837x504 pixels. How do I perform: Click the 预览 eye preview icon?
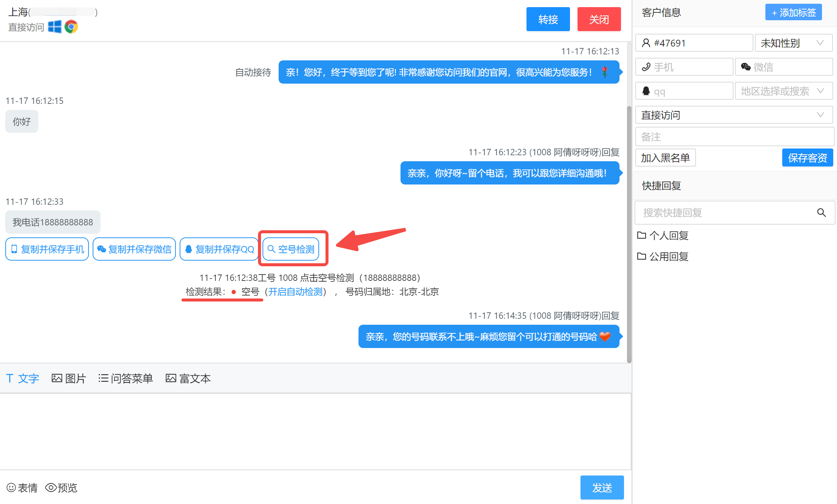click(51, 487)
